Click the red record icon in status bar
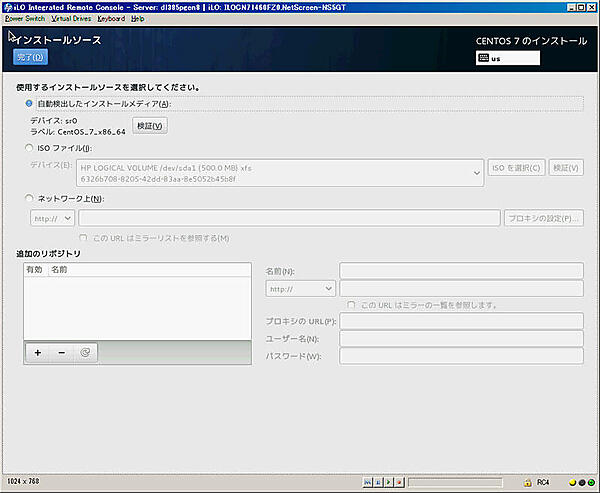600x493 pixels. click(x=396, y=482)
